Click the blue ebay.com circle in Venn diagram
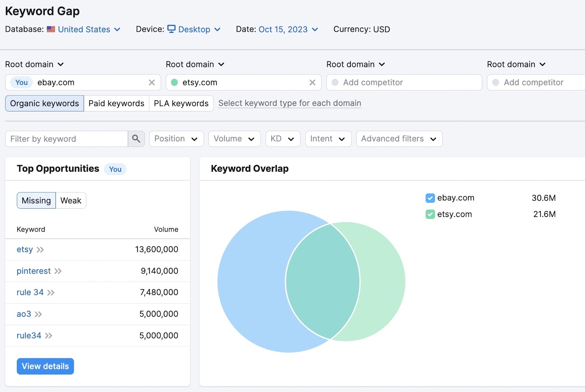Screen dimensions: 585x392 252,281
